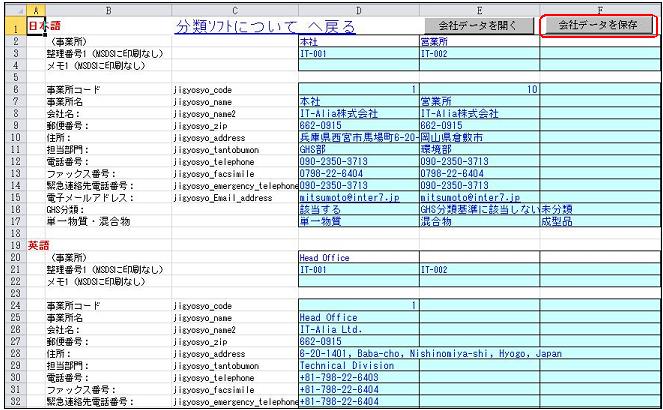Click the Technical Division cell
The width and height of the screenshot is (663, 410).
click(359, 366)
